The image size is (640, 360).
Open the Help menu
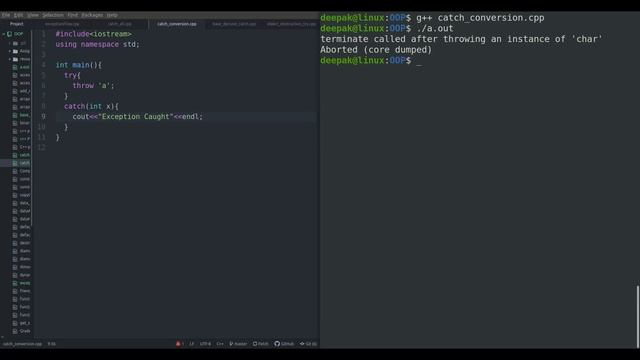[112, 15]
